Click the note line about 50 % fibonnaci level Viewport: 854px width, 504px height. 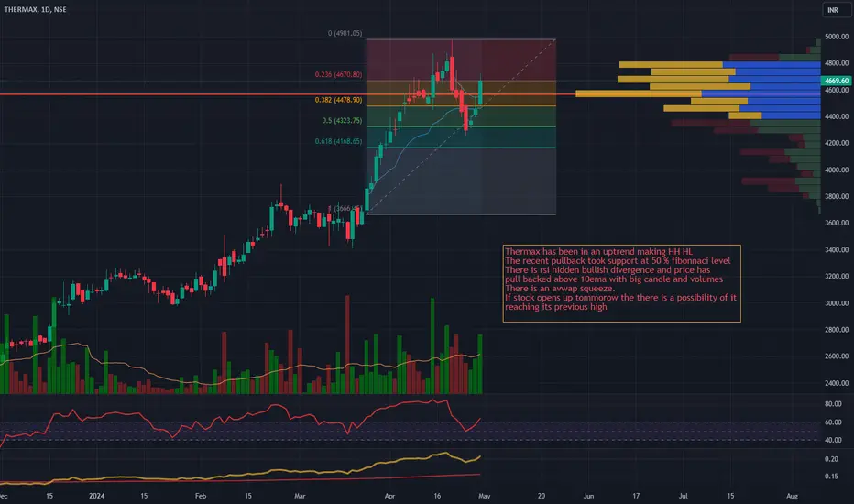618,260
